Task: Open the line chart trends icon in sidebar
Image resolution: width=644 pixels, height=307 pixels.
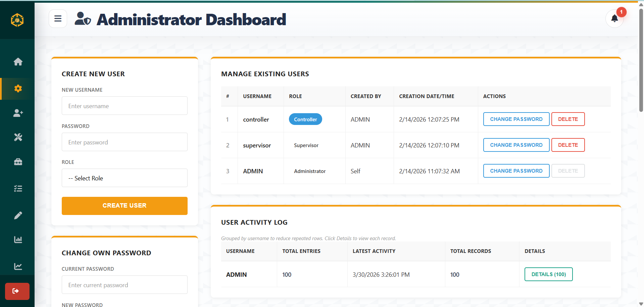Action: [18, 266]
